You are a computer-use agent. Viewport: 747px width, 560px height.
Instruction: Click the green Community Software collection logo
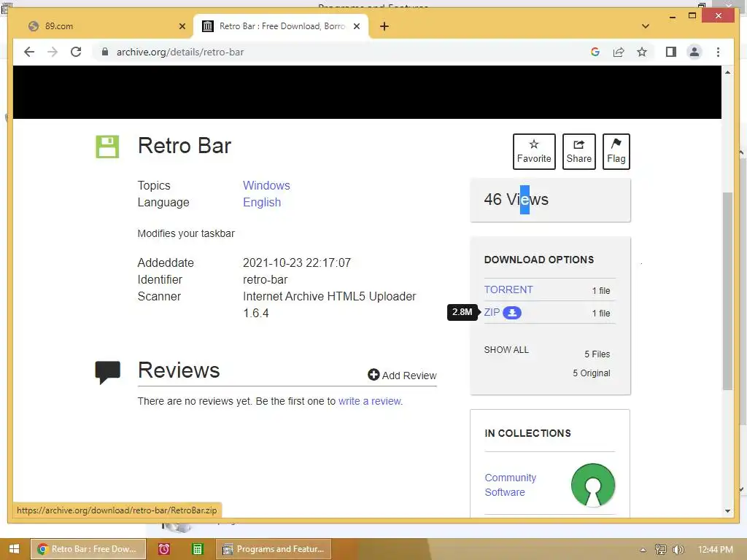(592, 485)
